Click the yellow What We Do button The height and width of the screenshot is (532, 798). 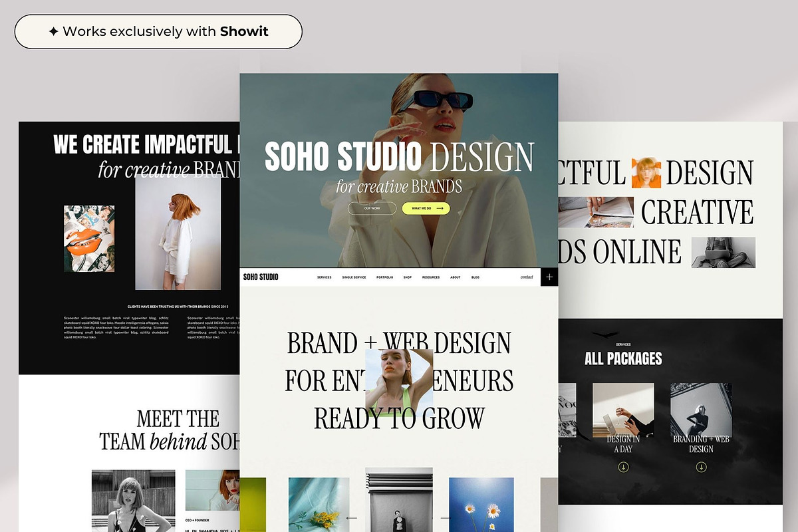coord(426,208)
